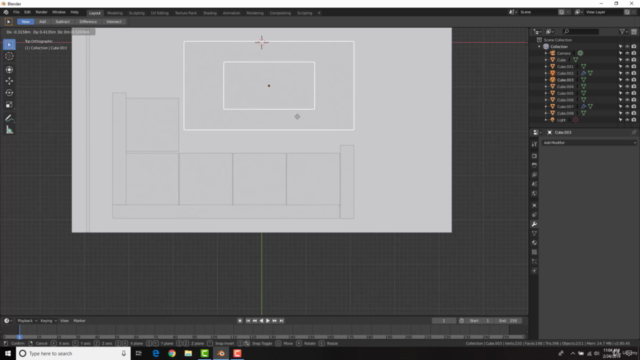Open Google Chrome from the taskbar
Image resolution: width=640 pixels, height=360 pixels.
click(x=172, y=353)
